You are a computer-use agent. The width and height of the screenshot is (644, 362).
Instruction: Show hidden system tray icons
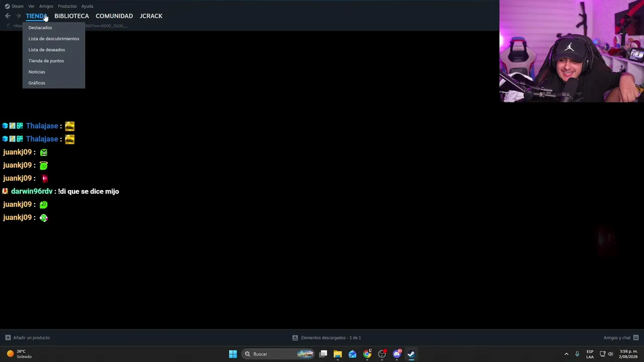[x=566, y=354]
